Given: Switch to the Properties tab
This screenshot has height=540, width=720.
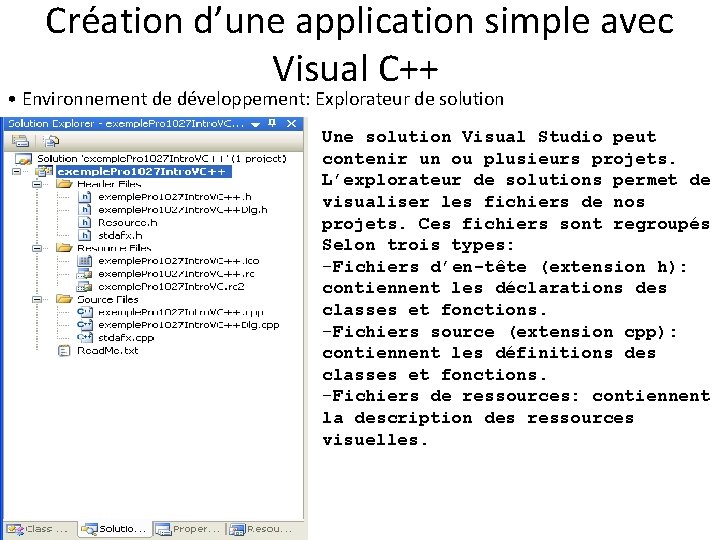Looking at the screenshot, I should click(x=188, y=529).
